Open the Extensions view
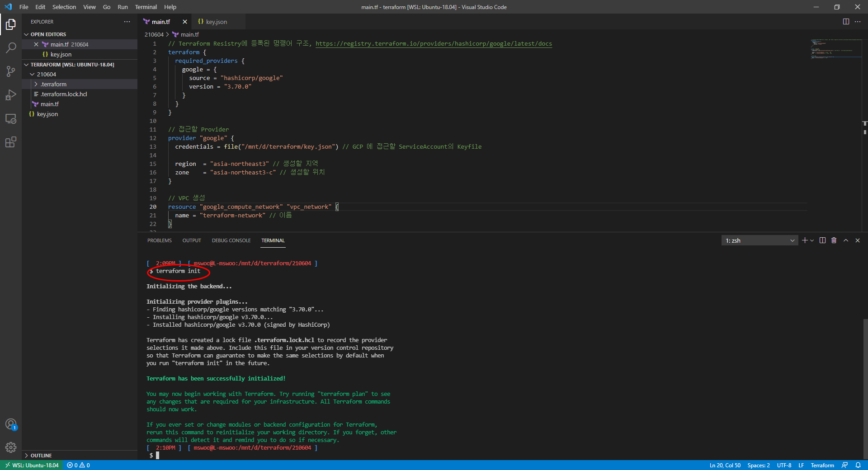Image resolution: width=868 pixels, height=470 pixels. point(11,142)
